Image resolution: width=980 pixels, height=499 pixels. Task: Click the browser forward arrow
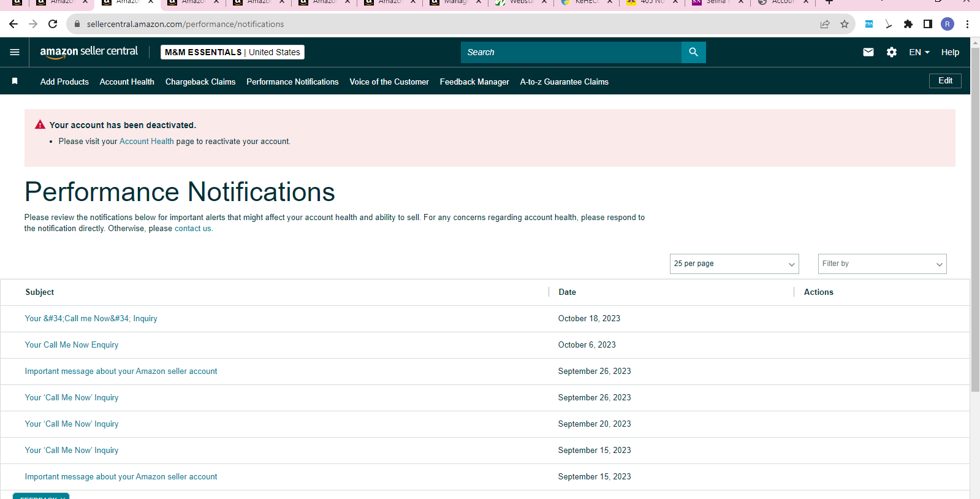(x=33, y=24)
